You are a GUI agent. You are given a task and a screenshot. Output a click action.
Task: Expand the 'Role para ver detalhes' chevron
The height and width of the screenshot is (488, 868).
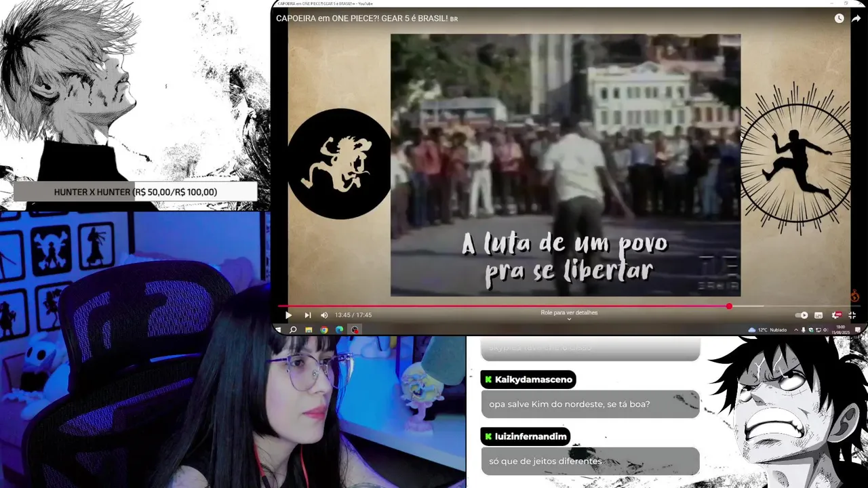click(x=569, y=319)
